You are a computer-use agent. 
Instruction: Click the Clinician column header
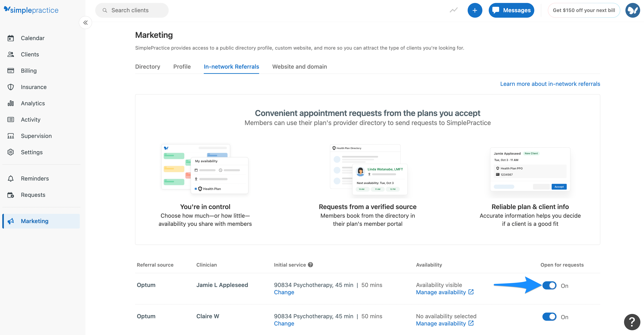tap(207, 265)
